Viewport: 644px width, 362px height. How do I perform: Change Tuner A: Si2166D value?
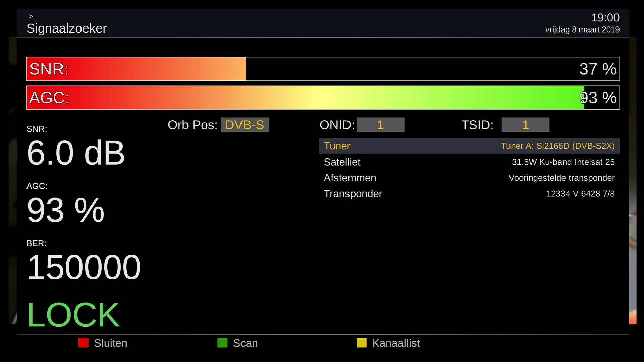point(558,146)
